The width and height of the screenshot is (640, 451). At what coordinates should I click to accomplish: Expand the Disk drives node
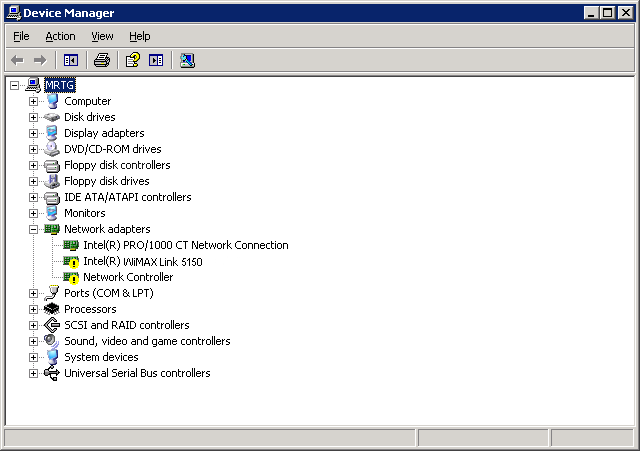click(x=33, y=118)
